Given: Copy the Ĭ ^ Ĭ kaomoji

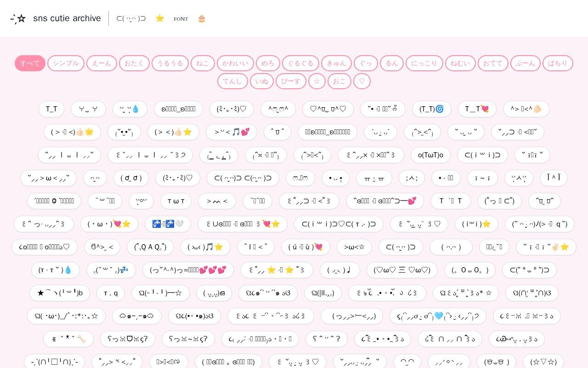Looking at the screenshot, I should click(x=554, y=178).
